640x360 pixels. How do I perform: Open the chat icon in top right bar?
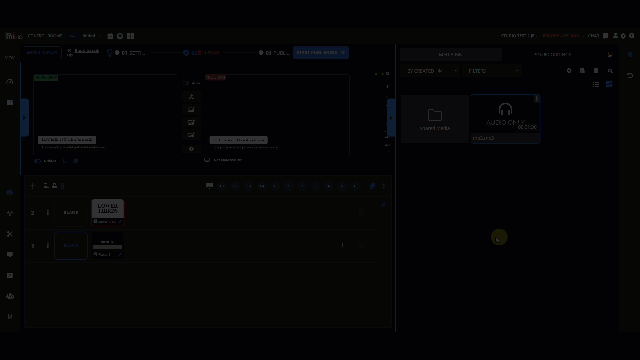[606, 36]
